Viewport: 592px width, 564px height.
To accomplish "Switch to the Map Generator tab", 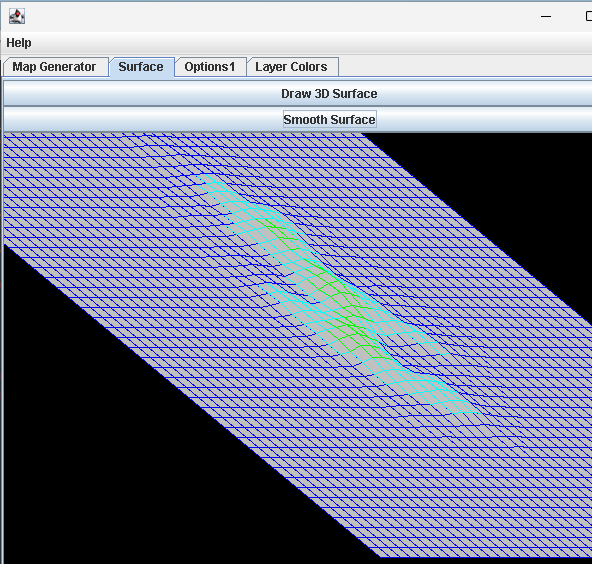I will coord(54,67).
